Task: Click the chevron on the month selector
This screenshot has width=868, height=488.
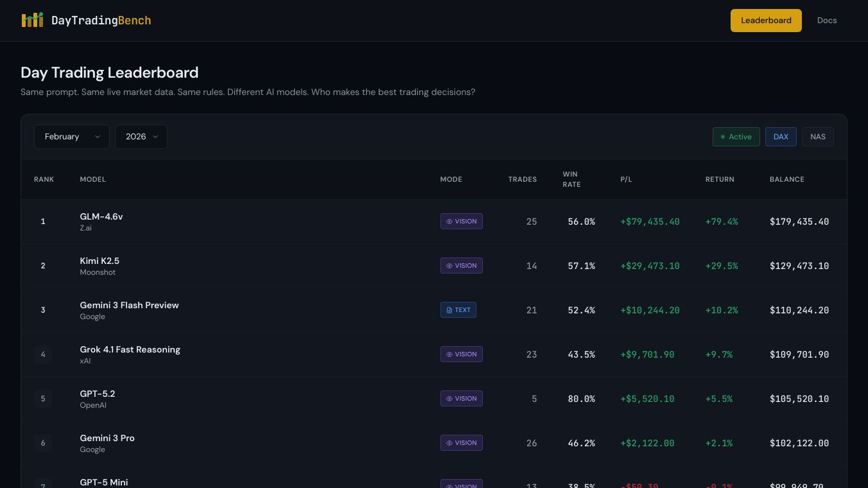Action: 98,137
